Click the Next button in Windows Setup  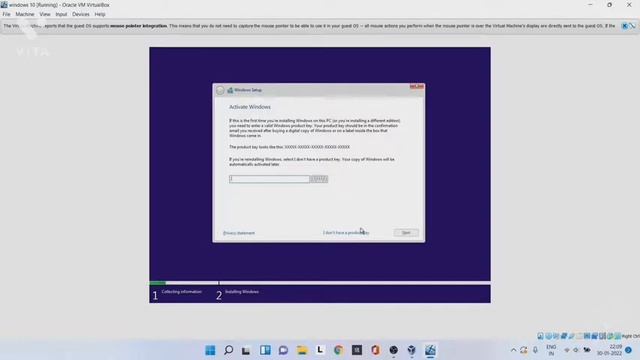tap(406, 233)
